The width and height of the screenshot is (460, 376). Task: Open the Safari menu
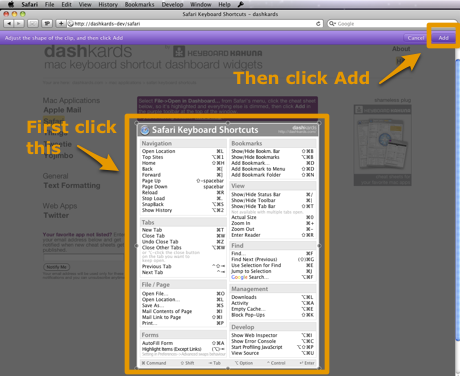29,4
